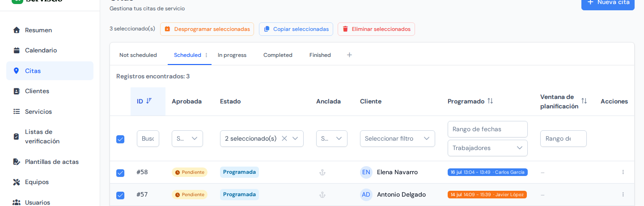Open the Cliente Seleccionar filtro dropdown
Viewport: 644px width, 206px height.
(398, 138)
